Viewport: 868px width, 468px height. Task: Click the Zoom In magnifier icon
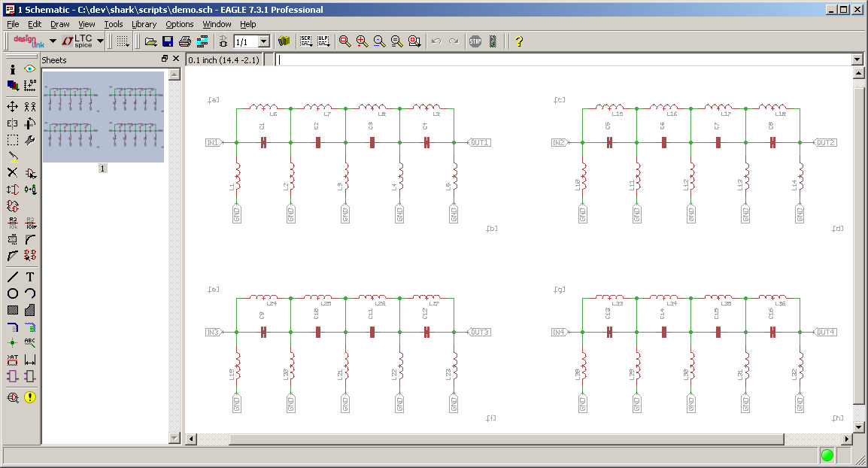[x=362, y=41]
